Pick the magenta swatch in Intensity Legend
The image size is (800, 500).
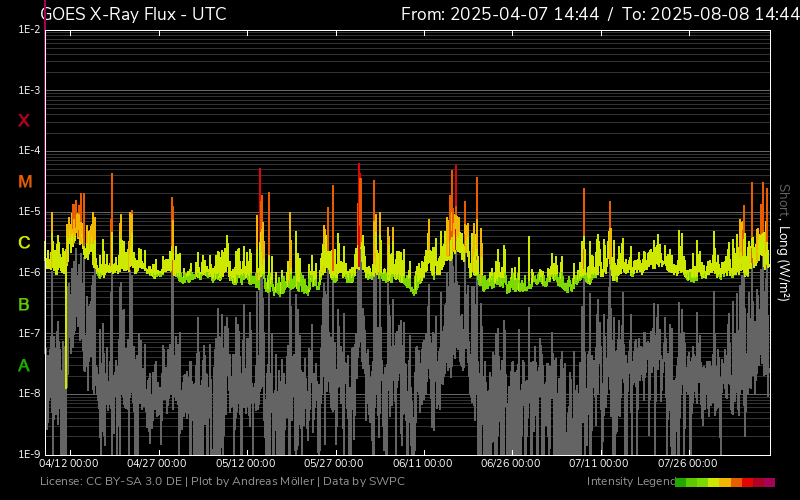(x=769, y=482)
